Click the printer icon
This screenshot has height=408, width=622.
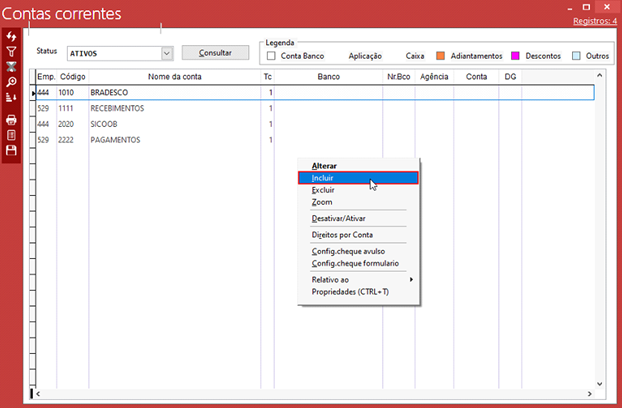(11, 120)
